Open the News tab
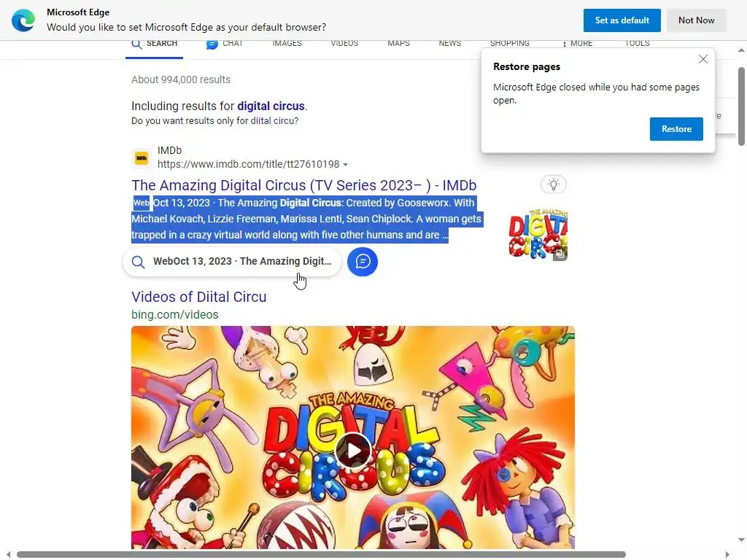Viewport: 747px width, 560px height. 449,43
